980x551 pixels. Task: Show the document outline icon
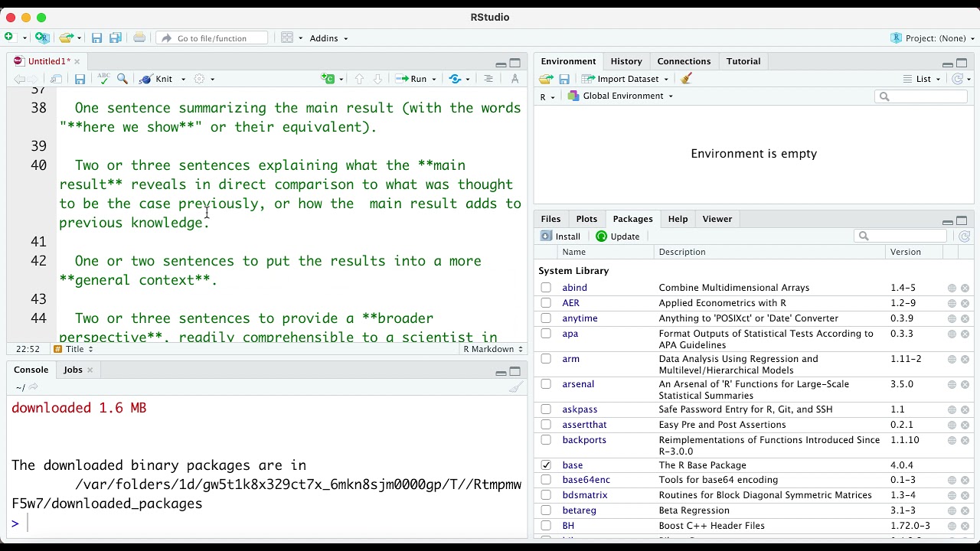[x=488, y=79]
